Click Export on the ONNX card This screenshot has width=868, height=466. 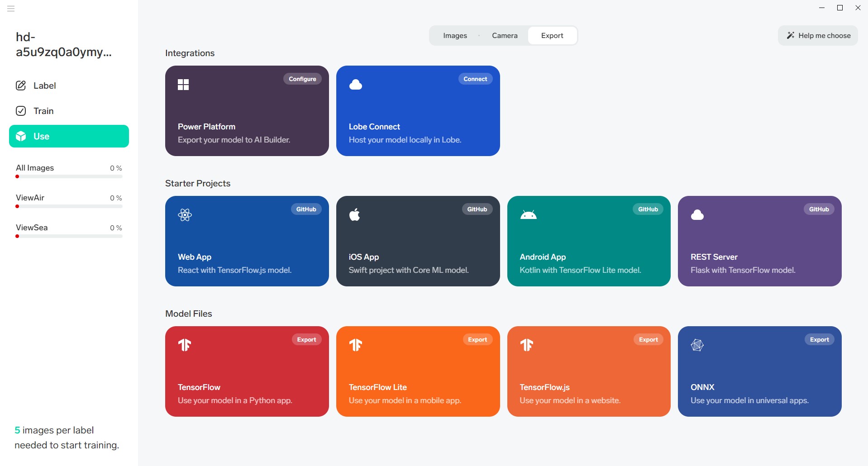820,339
